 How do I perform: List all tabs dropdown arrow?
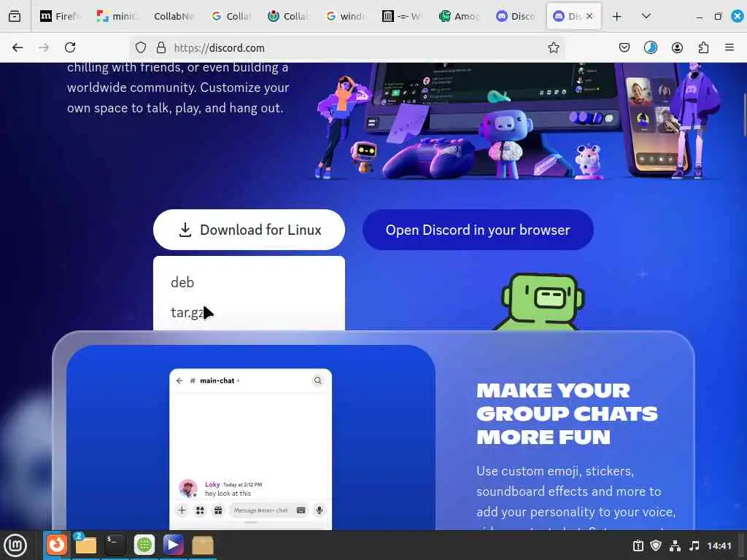click(646, 17)
